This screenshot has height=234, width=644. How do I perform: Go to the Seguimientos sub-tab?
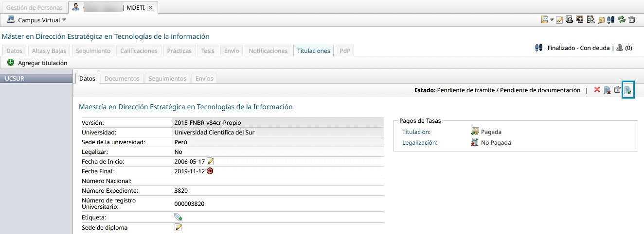pos(167,78)
